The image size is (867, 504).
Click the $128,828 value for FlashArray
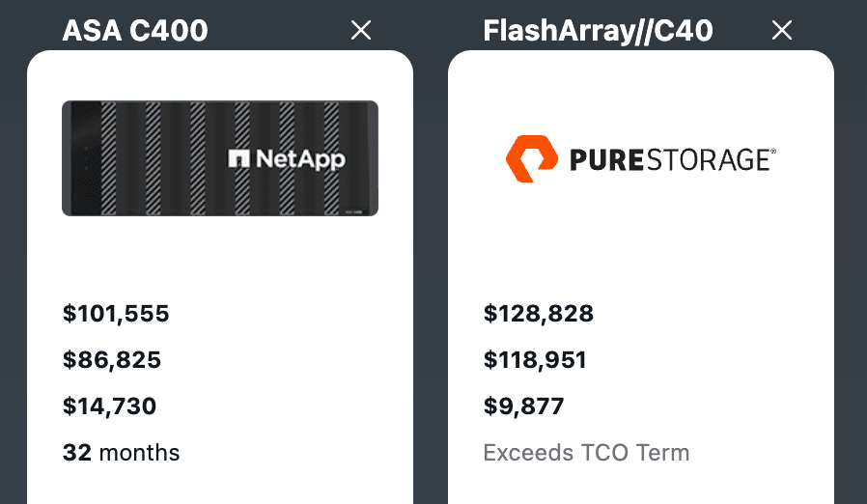coord(539,314)
